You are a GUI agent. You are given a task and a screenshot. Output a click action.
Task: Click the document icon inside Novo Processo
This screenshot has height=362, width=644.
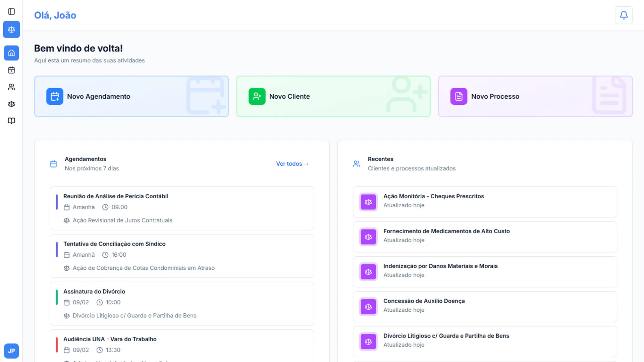(459, 96)
